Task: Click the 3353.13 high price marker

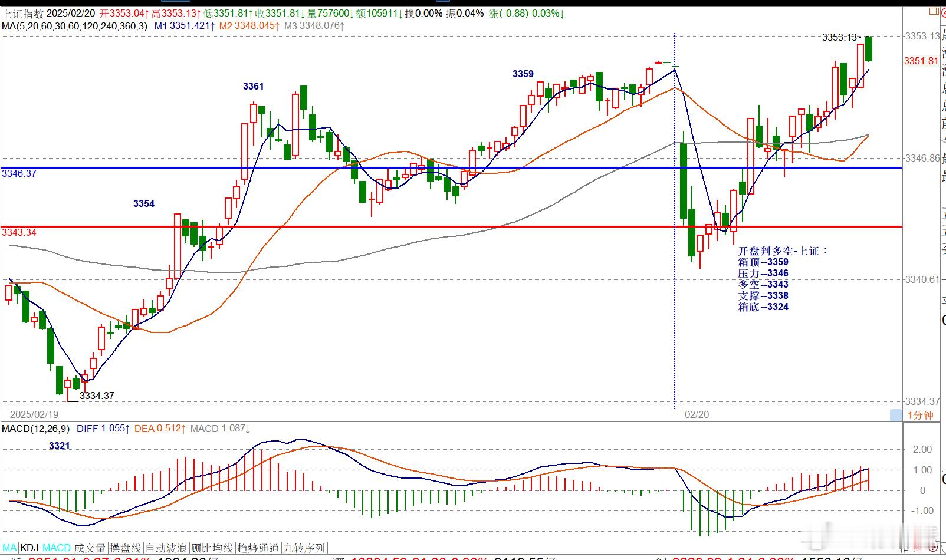Action: click(x=839, y=37)
